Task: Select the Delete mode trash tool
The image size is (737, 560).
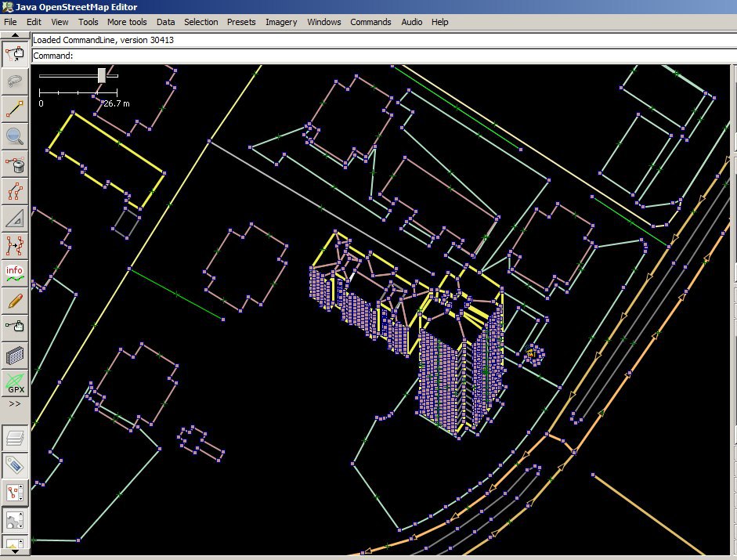Action: click(x=15, y=164)
